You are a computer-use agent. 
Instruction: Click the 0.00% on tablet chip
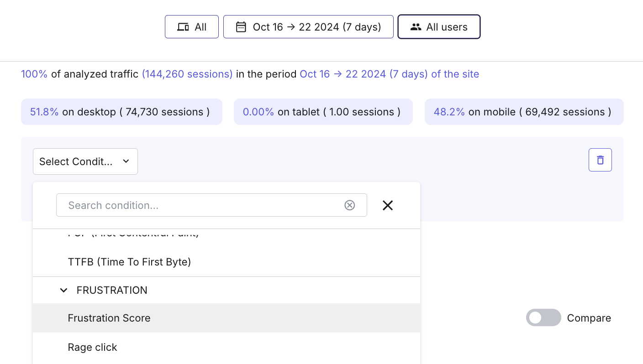[x=323, y=112]
